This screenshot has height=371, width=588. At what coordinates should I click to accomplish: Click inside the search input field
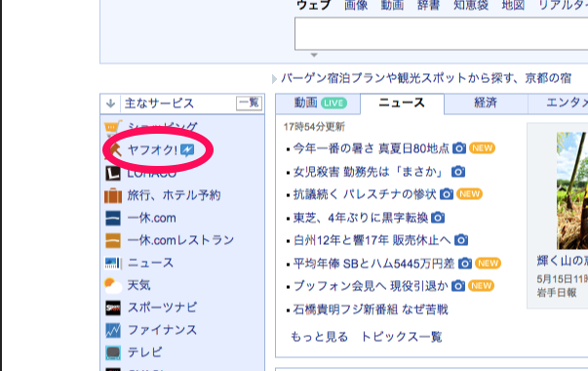pos(442,33)
